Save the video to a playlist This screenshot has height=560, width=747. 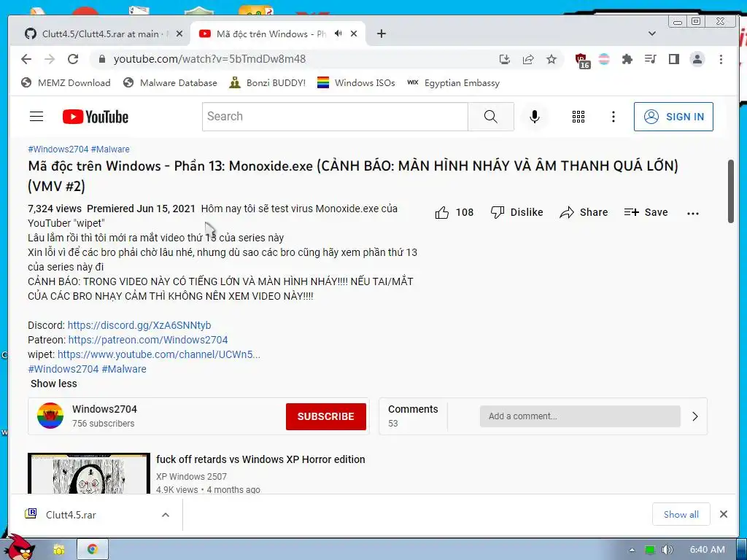coord(646,212)
